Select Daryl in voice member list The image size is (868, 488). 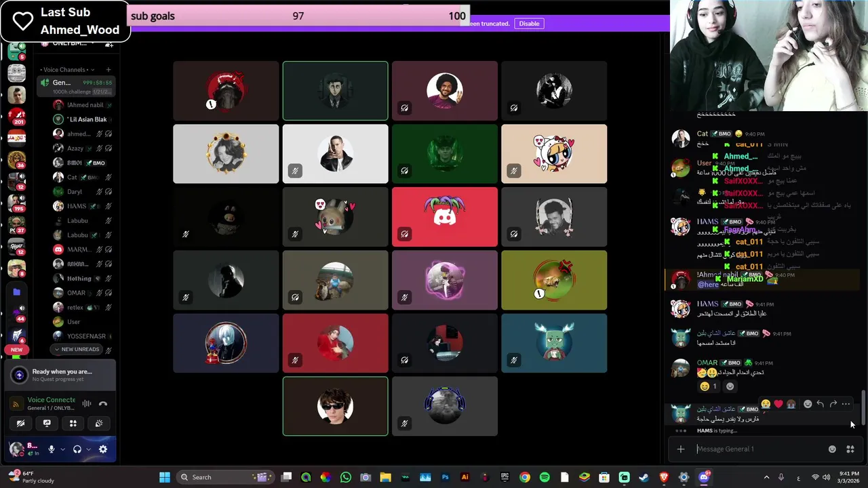(x=81, y=192)
